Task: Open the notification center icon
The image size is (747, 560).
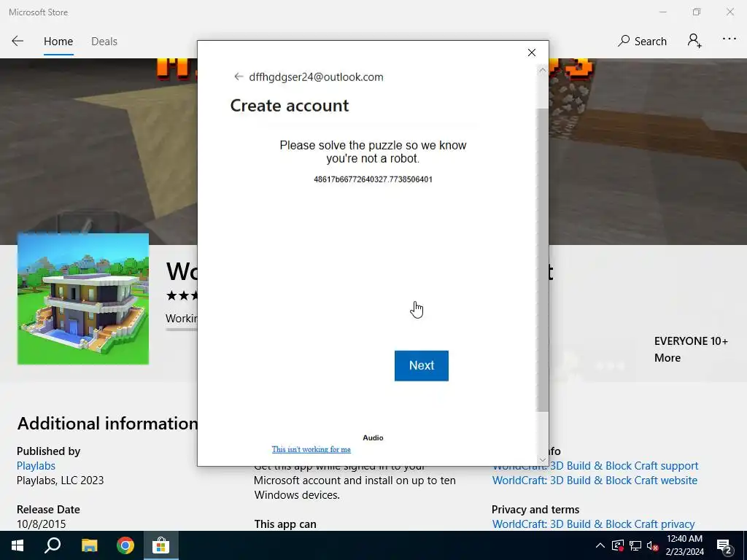Action: pyautogui.click(x=724, y=546)
